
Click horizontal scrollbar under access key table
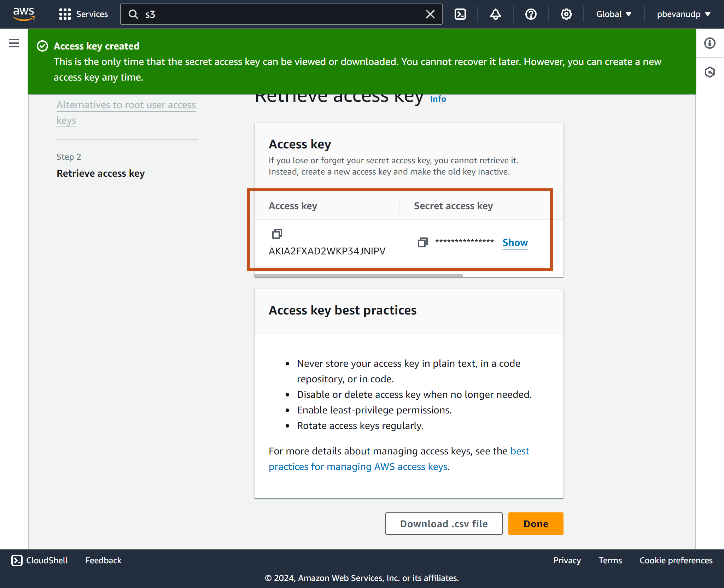tap(358, 275)
